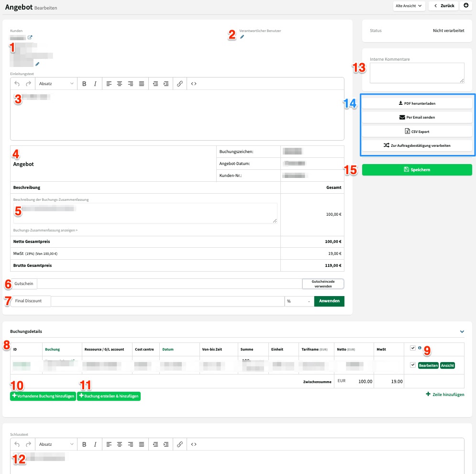Screen dimensions: 476x474
Task: Click Per Email senden button
Action: tap(417, 118)
